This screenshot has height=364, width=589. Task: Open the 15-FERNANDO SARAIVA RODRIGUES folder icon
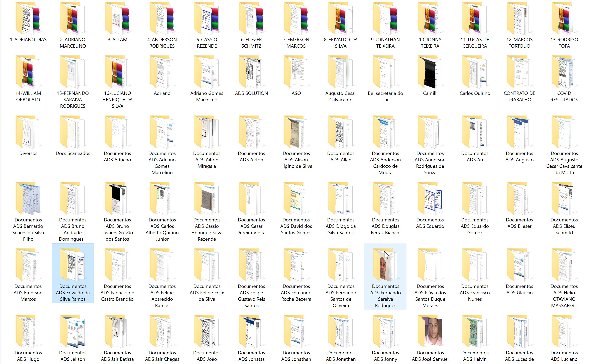73,72
